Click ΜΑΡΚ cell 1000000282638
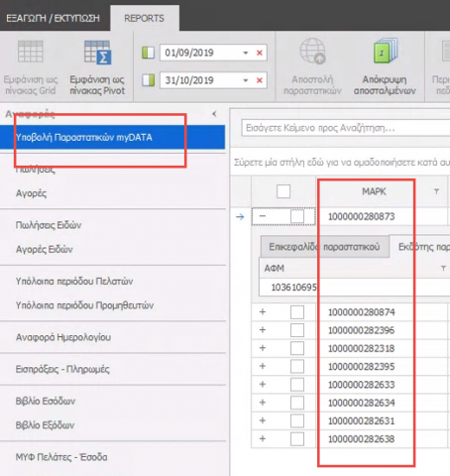This screenshot has width=450, height=476. 362,439
